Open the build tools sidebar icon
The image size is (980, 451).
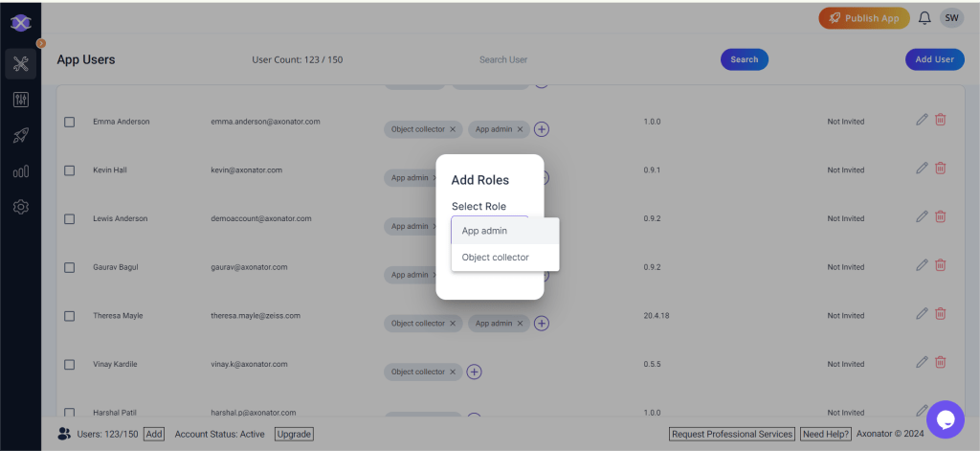coord(21,63)
